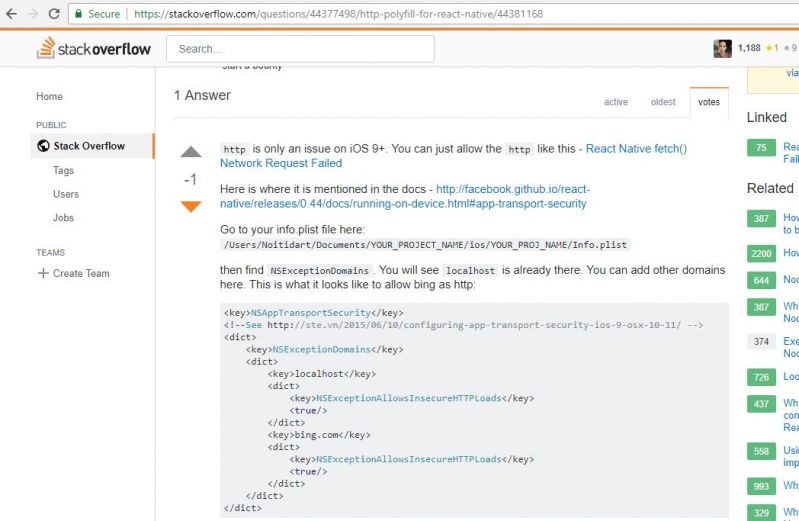Reload the page with refresh icon

55,14
